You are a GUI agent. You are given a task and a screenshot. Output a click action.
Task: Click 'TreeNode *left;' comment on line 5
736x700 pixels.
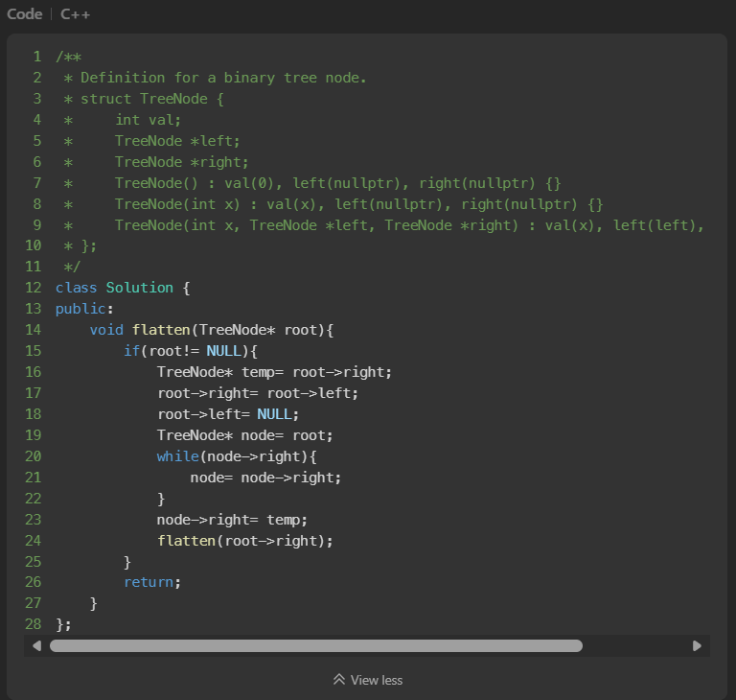pyautogui.click(x=177, y=141)
